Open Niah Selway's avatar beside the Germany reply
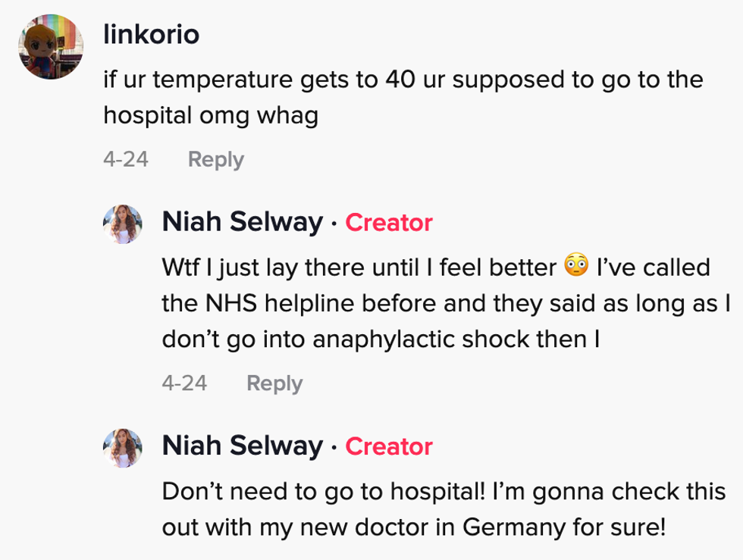Image resolution: width=743 pixels, height=560 pixels. 123,447
